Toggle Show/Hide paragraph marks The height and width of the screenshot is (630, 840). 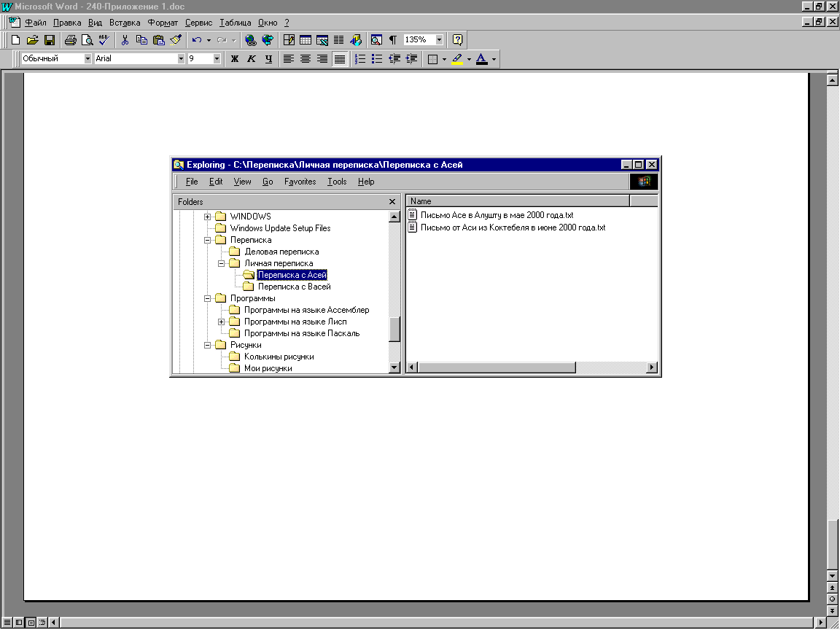(393, 39)
